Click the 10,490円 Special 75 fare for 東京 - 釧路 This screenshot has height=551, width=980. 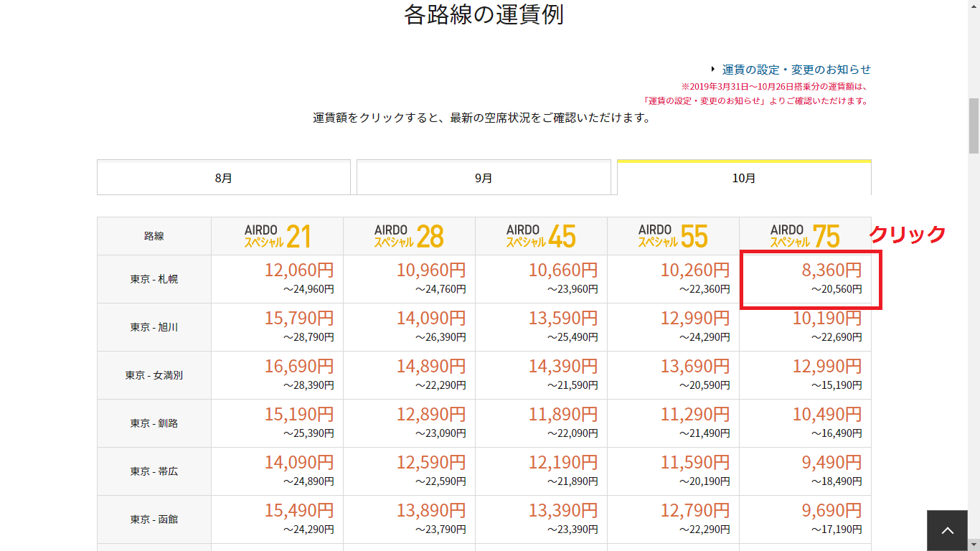(x=826, y=415)
